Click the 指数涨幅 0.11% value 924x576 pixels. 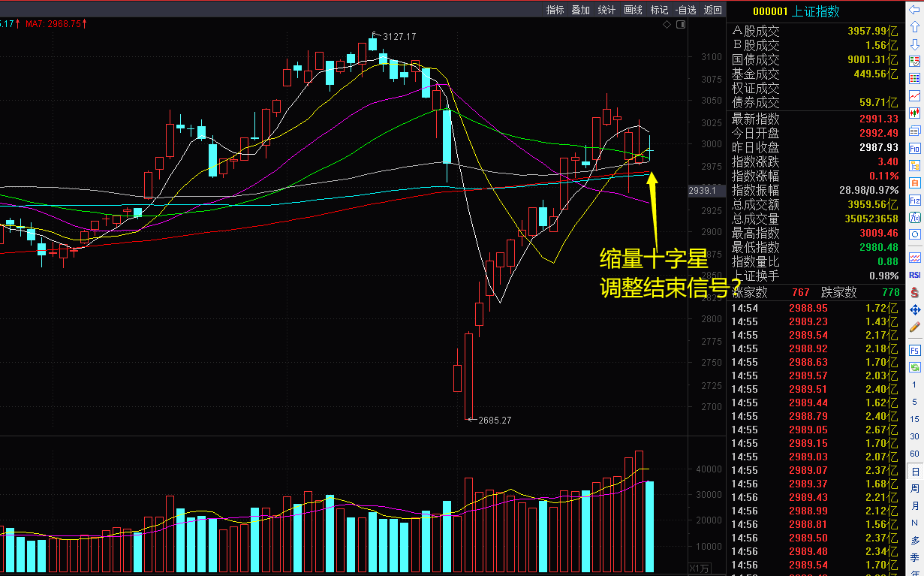pyautogui.click(x=884, y=176)
